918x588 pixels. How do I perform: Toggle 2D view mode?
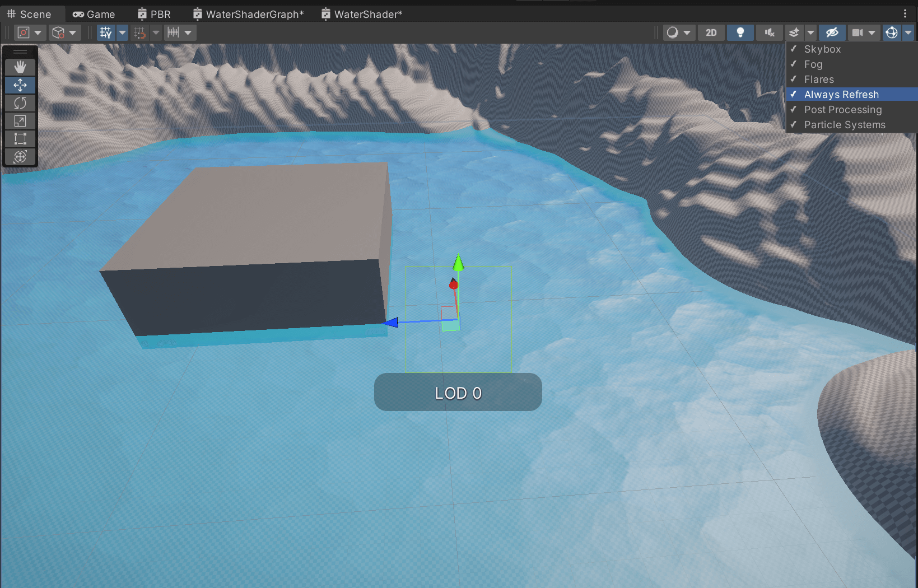click(711, 32)
